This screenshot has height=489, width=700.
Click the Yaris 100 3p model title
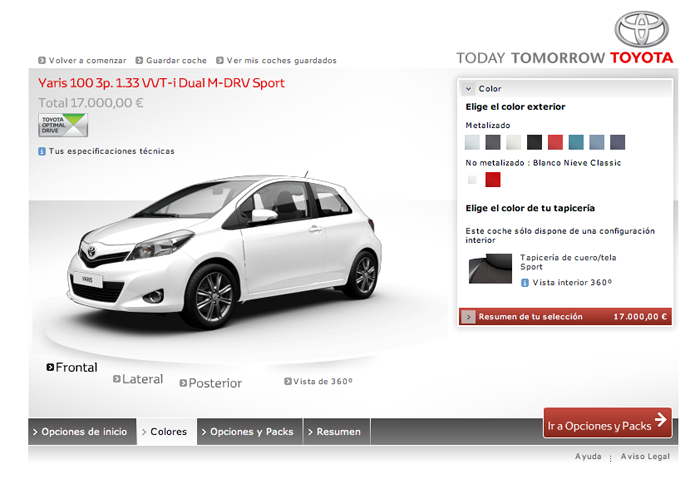click(x=161, y=83)
